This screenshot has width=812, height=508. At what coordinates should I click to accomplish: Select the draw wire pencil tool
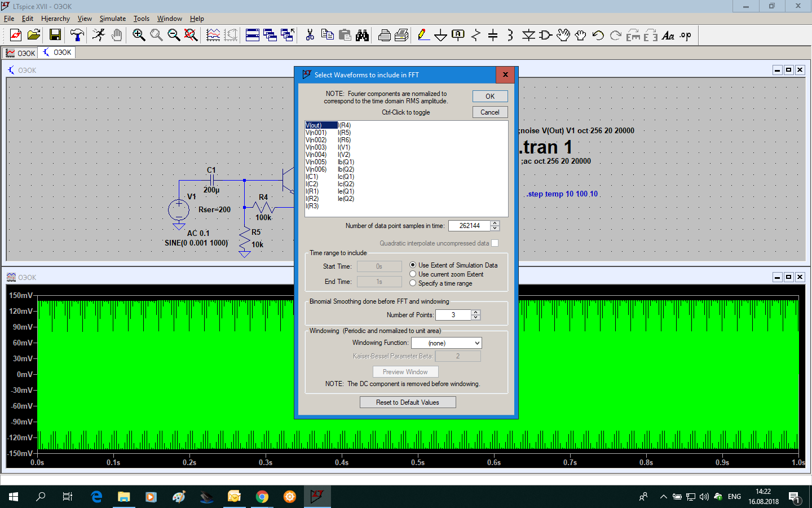pos(423,35)
